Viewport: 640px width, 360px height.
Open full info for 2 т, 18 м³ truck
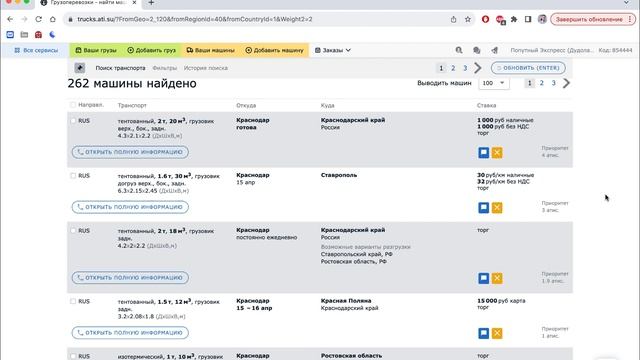coord(130,278)
